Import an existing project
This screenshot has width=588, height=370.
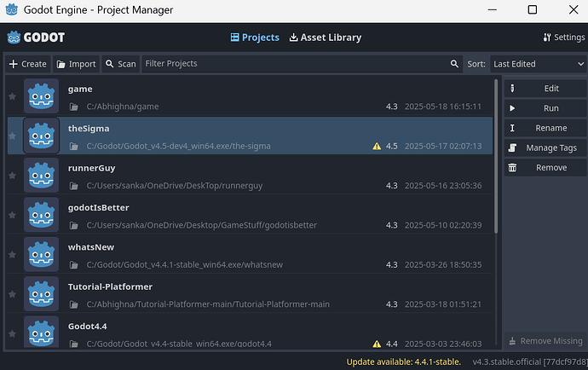click(x=76, y=64)
